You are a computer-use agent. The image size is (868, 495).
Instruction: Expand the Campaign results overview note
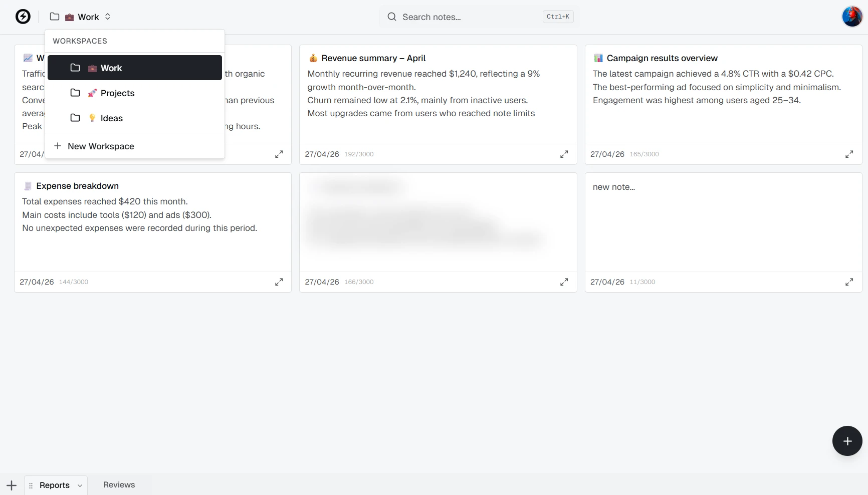pyautogui.click(x=849, y=154)
